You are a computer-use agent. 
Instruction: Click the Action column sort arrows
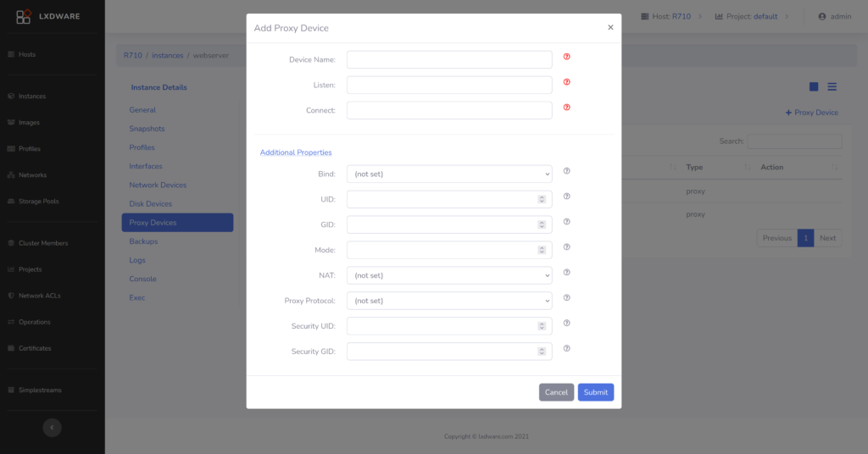pos(834,167)
